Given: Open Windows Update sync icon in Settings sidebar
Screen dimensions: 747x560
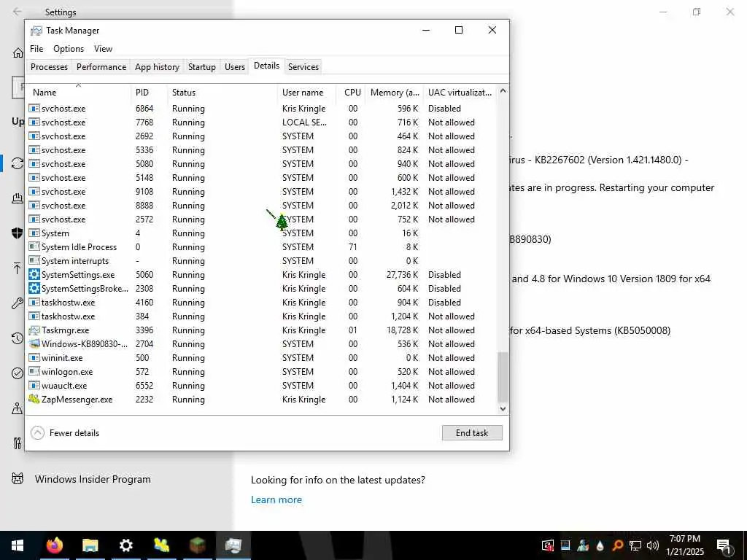Looking at the screenshot, I should (x=18, y=163).
